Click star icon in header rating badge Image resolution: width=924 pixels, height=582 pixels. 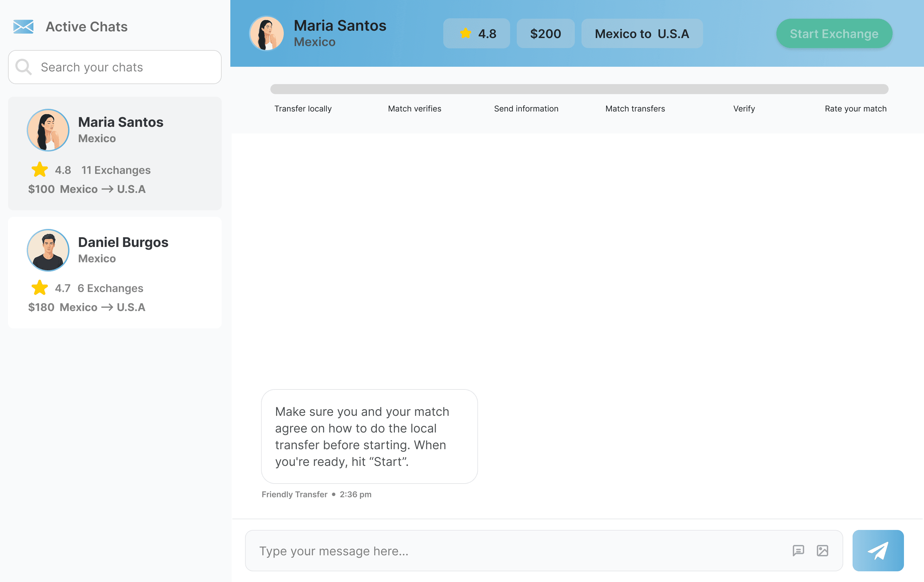465,33
